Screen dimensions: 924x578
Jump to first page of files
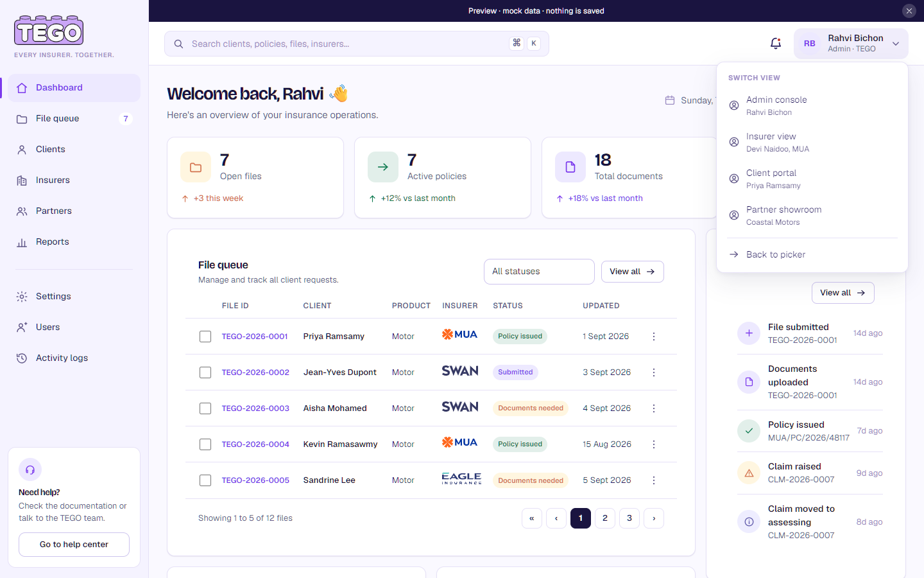pyautogui.click(x=532, y=518)
